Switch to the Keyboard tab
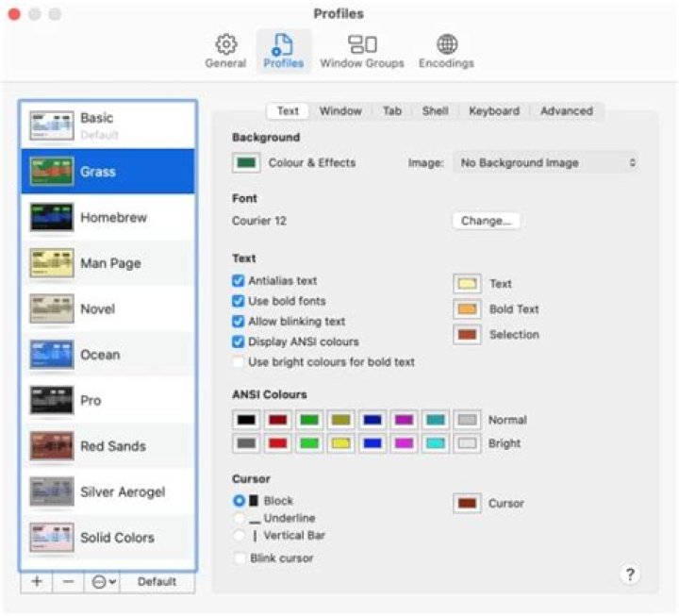 [494, 111]
